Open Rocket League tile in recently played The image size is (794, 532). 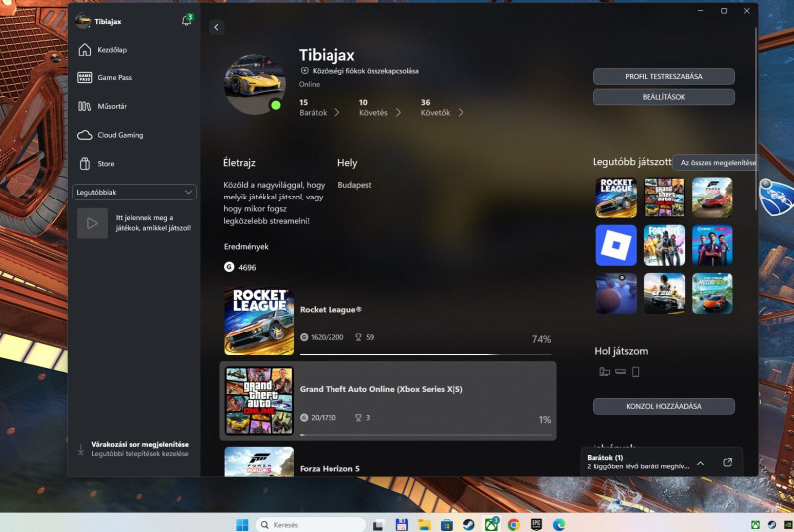tap(616, 198)
